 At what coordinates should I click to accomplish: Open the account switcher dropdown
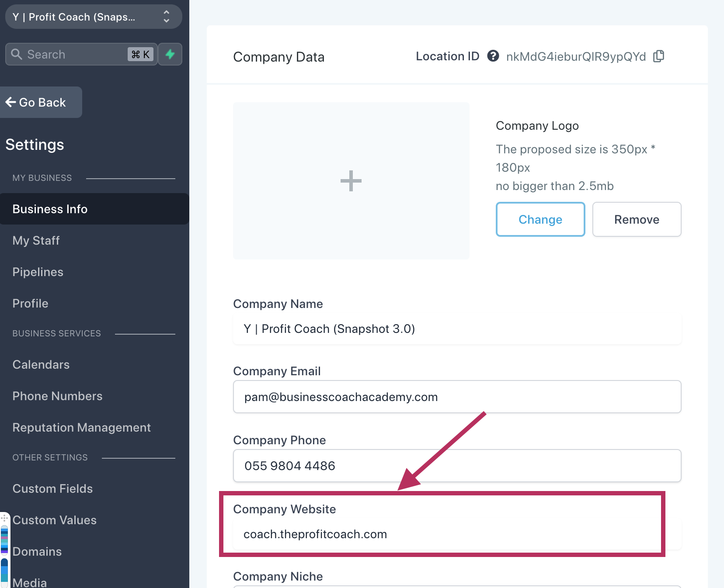tap(94, 17)
